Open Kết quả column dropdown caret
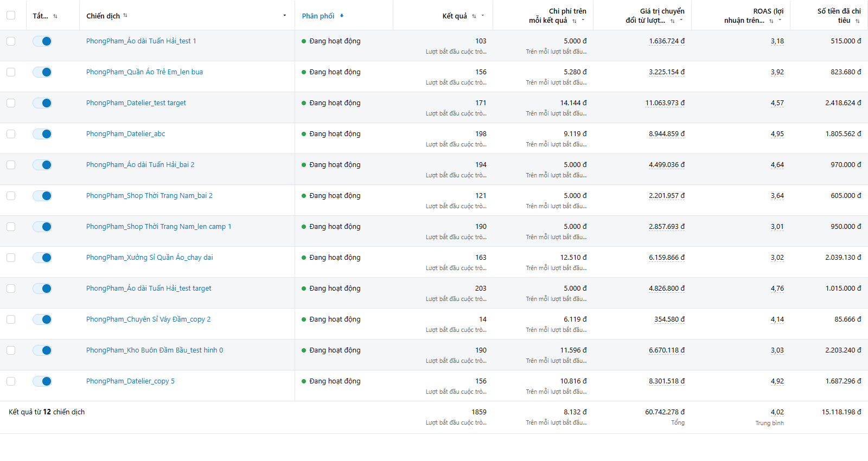The image size is (868, 461). coord(483,16)
